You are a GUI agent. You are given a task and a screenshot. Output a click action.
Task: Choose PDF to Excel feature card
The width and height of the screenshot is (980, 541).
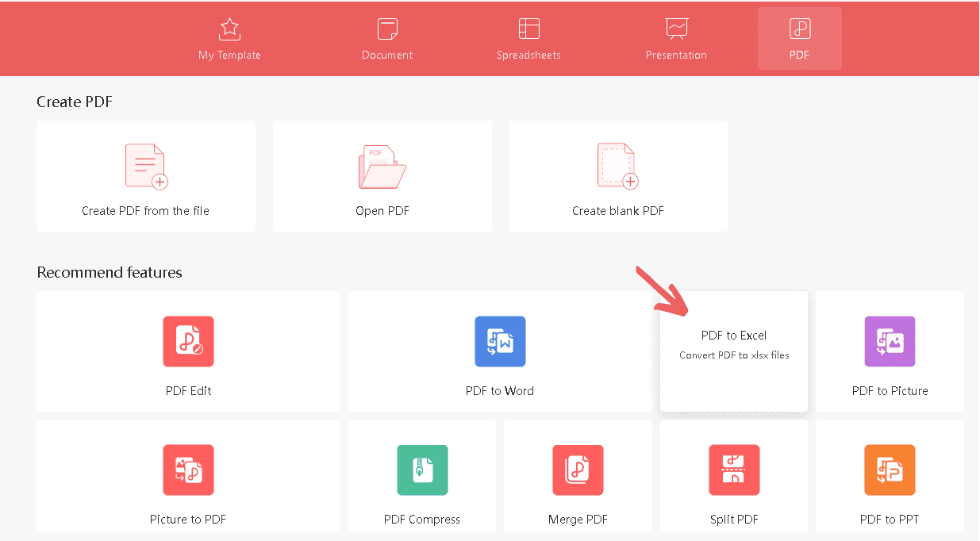point(734,351)
